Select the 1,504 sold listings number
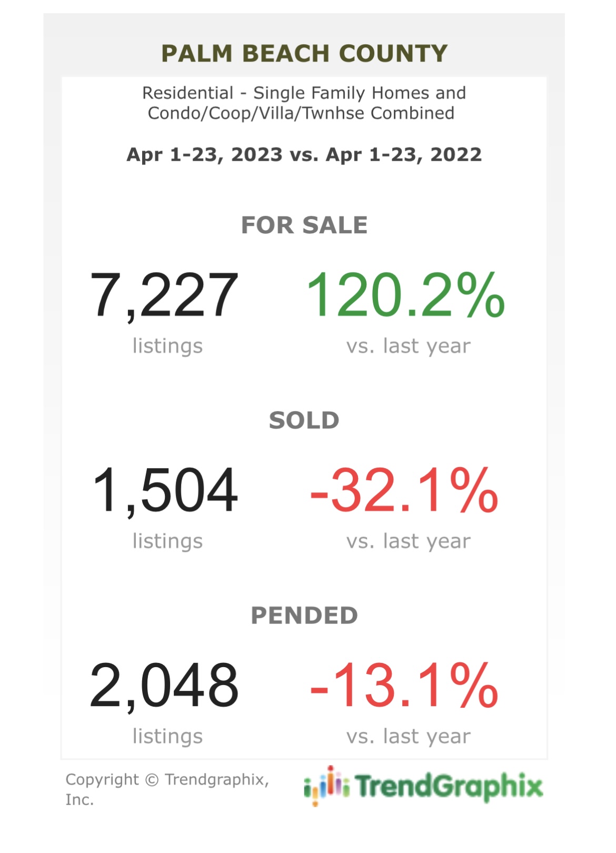Image resolution: width=616 pixels, height=853 pixels. coord(165,490)
